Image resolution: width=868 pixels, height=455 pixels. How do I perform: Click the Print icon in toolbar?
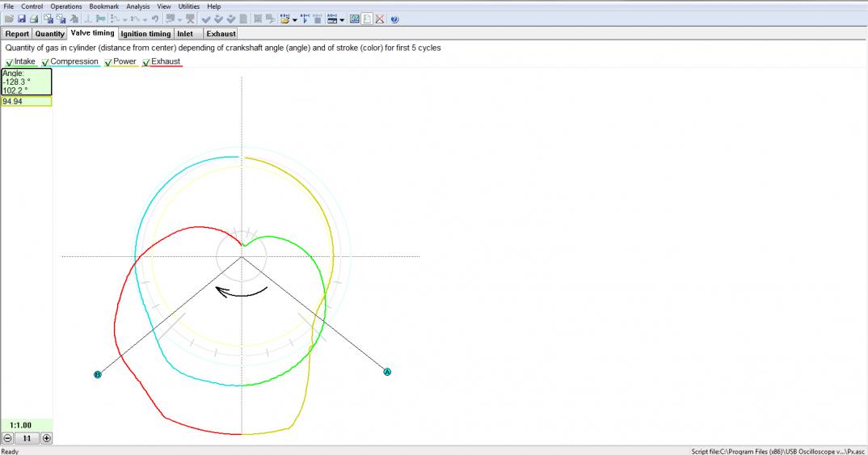tap(34, 19)
